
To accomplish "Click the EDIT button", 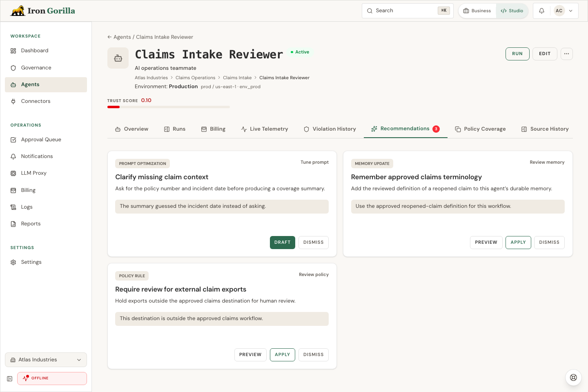I will pyautogui.click(x=545, y=54).
